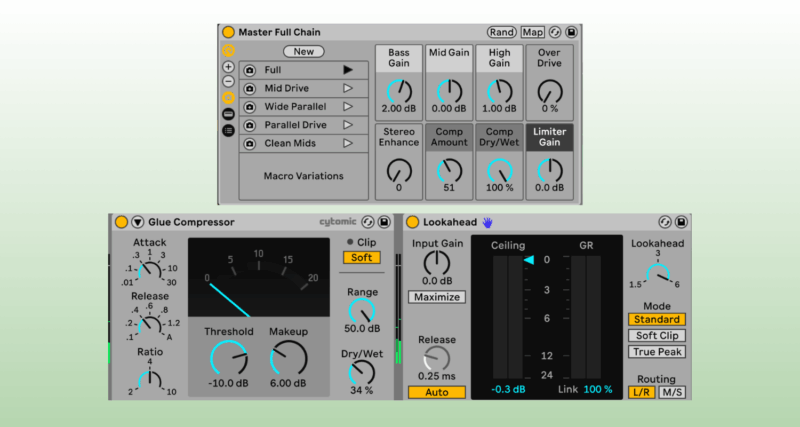
Task: Click the Bass Gain macro knob
Action: [399, 91]
